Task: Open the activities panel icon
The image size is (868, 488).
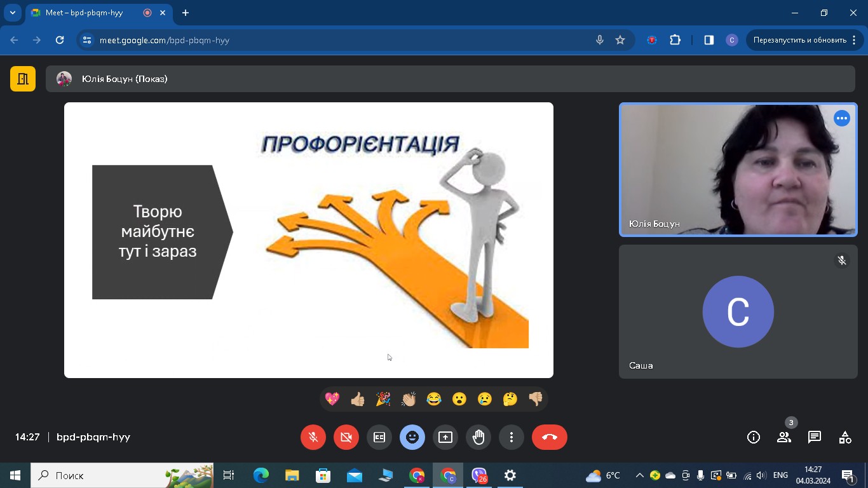Action: (x=844, y=437)
